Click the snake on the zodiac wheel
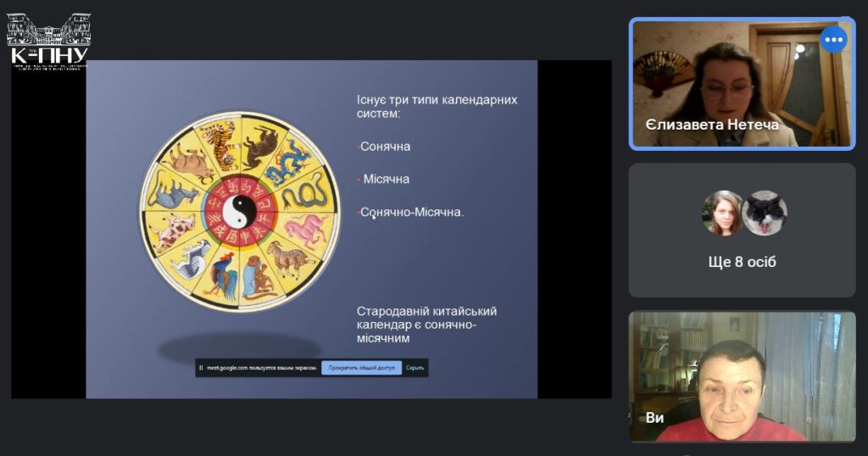 (x=303, y=193)
